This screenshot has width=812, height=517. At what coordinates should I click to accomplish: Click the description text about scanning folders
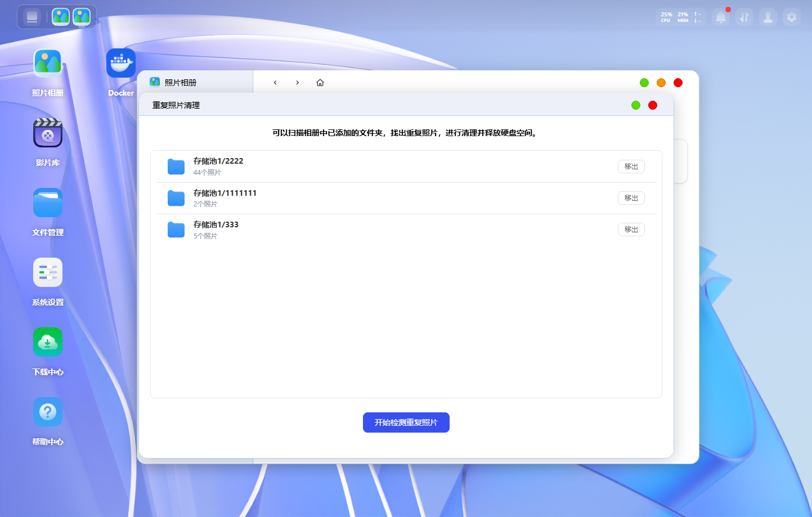click(406, 133)
